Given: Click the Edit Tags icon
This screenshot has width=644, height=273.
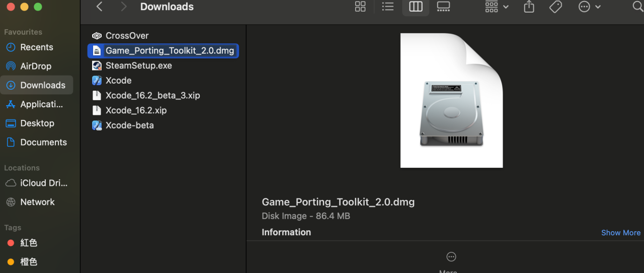Looking at the screenshot, I should point(555,7).
